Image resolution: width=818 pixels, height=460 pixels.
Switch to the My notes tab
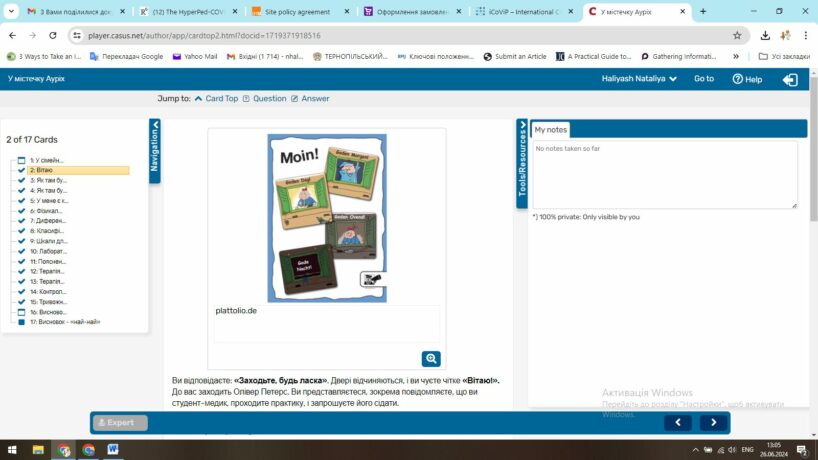[x=551, y=130]
